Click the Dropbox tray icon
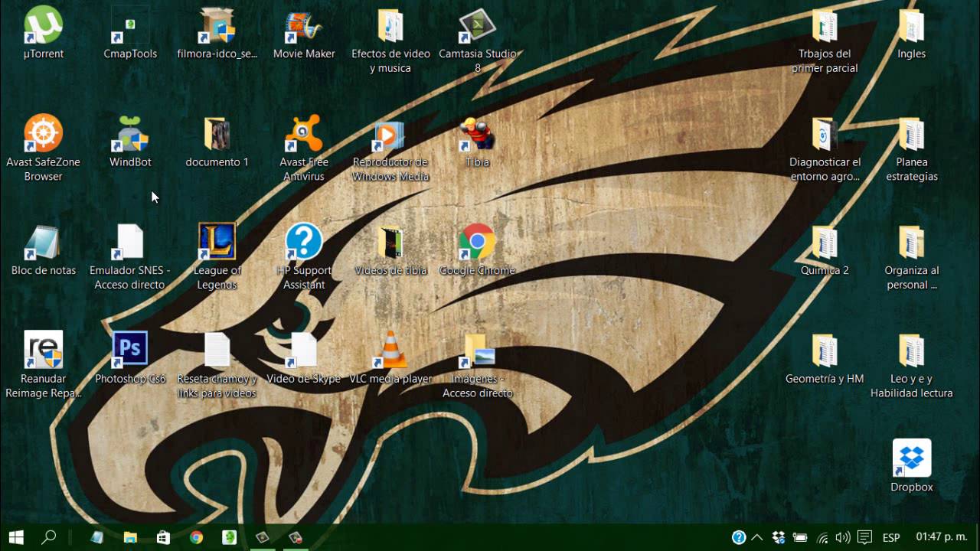This screenshot has width=980, height=551. tap(779, 537)
